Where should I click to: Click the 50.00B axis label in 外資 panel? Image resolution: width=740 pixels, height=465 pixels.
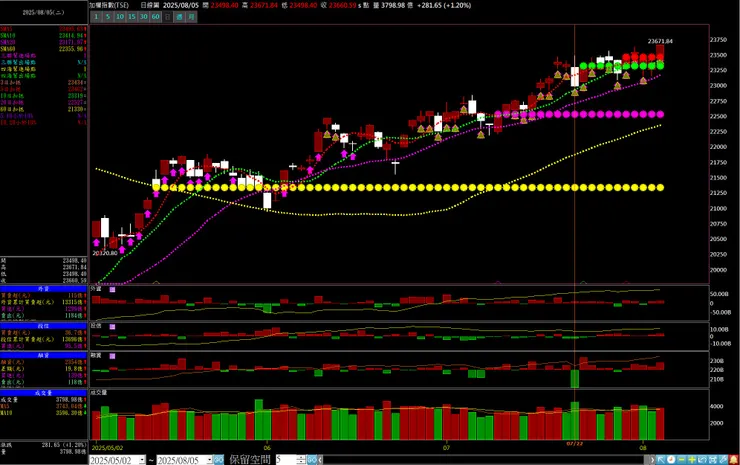720,294
